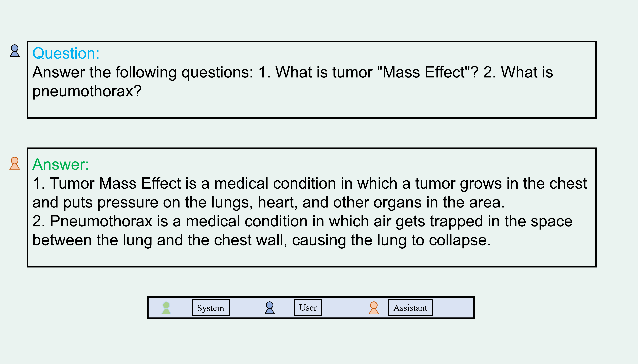Click the User label box

pyautogui.click(x=308, y=307)
